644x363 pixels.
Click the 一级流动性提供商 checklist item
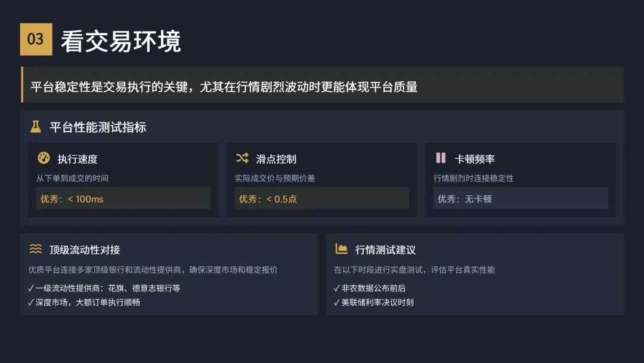pos(104,288)
